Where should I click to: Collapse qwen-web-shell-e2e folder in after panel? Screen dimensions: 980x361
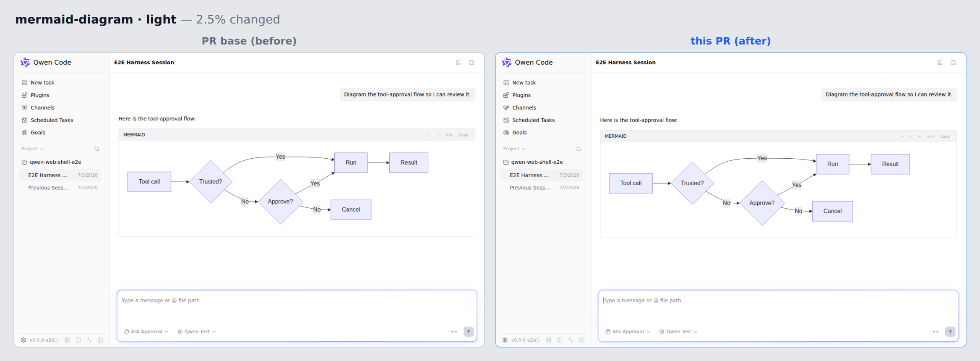tap(533, 162)
